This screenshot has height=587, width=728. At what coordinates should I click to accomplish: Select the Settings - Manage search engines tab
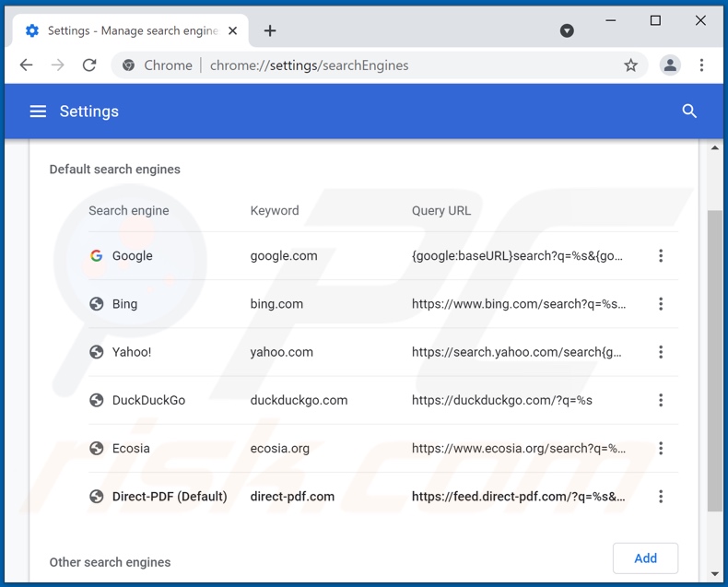pos(131,30)
